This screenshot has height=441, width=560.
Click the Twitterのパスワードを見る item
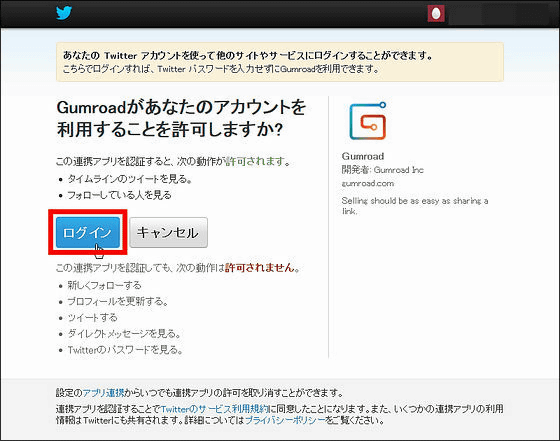tap(125, 350)
